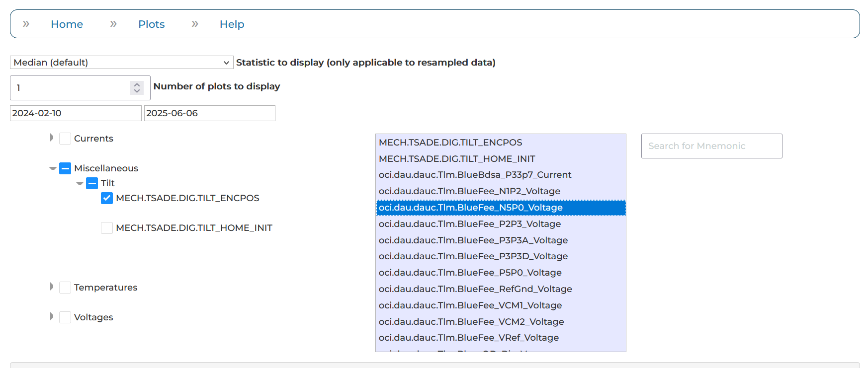Collapse the Miscellaneous tree node
Image resolution: width=868 pixels, height=368 pixels.
(x=53, y=168)
